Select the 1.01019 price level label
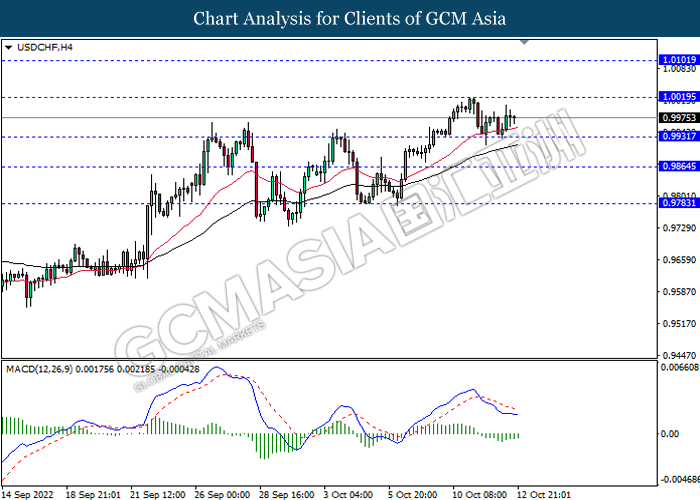 (679, 60)
